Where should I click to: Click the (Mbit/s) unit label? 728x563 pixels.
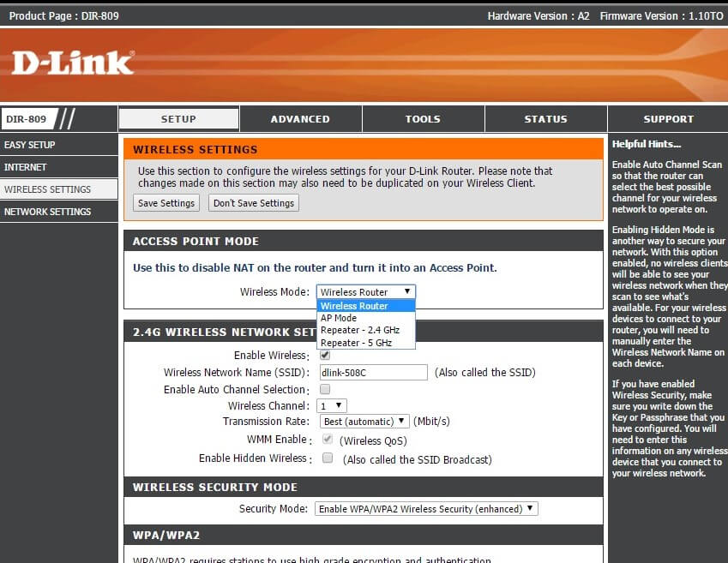tap(431, 422)
